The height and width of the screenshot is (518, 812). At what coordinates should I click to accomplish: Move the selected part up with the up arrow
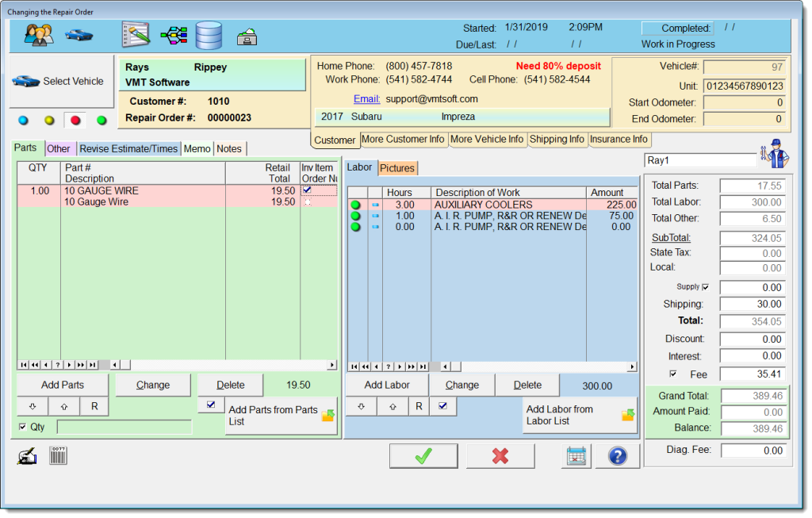pos(64,407)
